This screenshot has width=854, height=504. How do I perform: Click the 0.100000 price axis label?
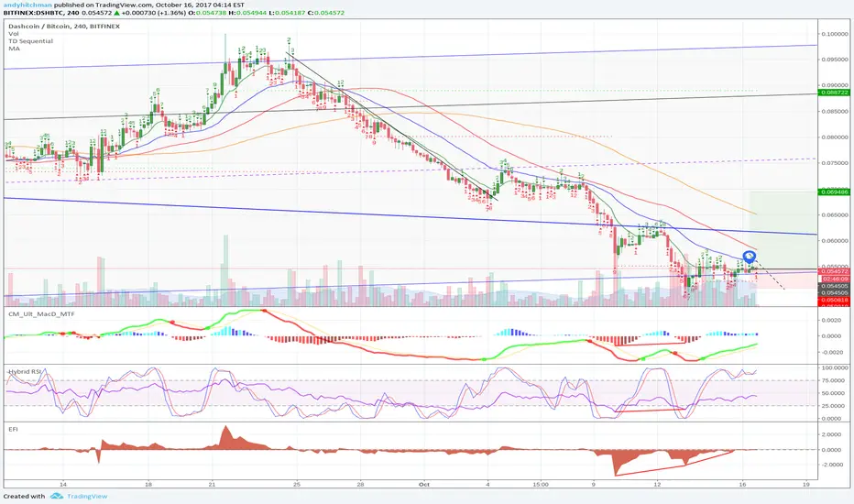tap(835, 34)
